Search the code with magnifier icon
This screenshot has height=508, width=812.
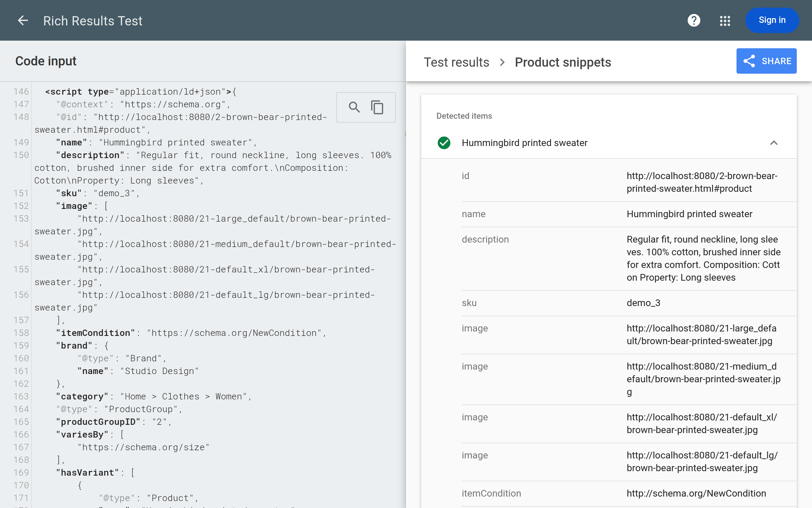pyautogui.click(x=354, y=107)
